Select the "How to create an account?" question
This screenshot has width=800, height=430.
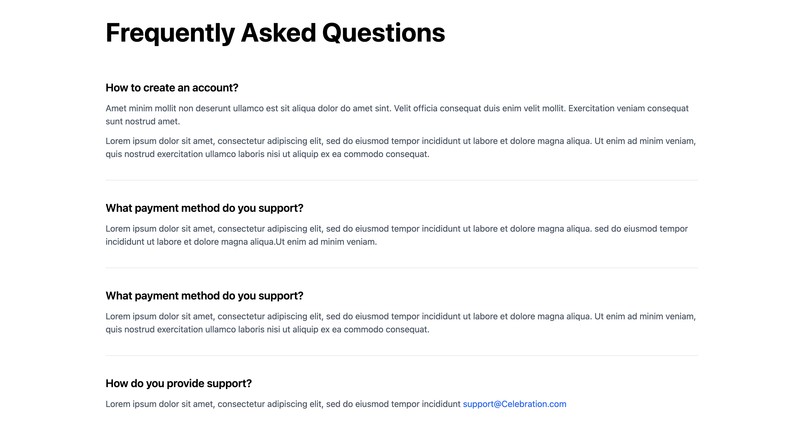(x=172, y=88)
